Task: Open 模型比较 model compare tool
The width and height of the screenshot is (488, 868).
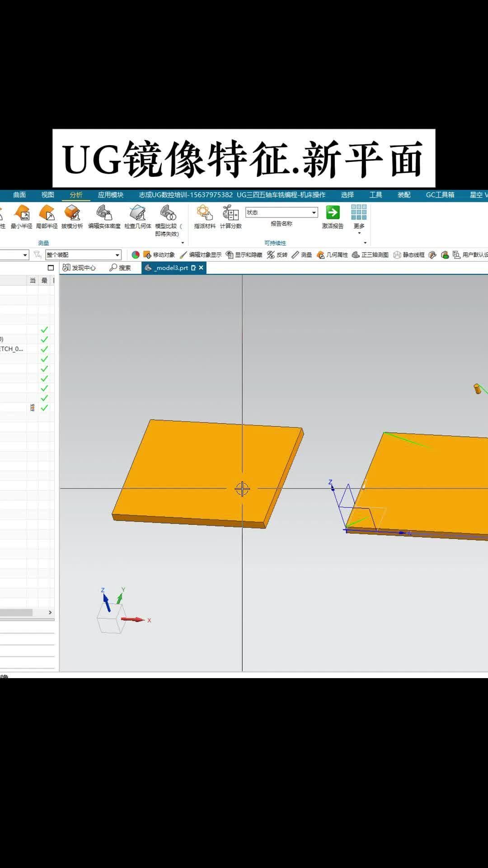Action: (x=168, y=220)
